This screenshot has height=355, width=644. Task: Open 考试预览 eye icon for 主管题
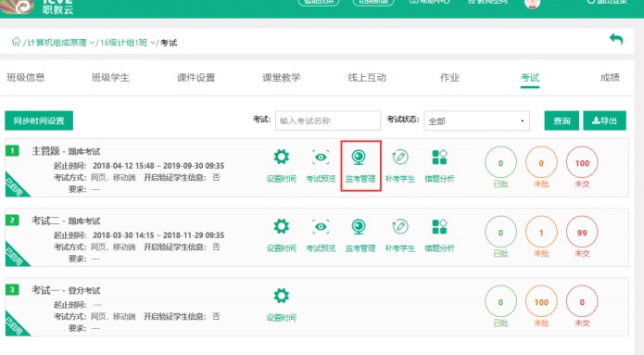(x=321, y=157)
